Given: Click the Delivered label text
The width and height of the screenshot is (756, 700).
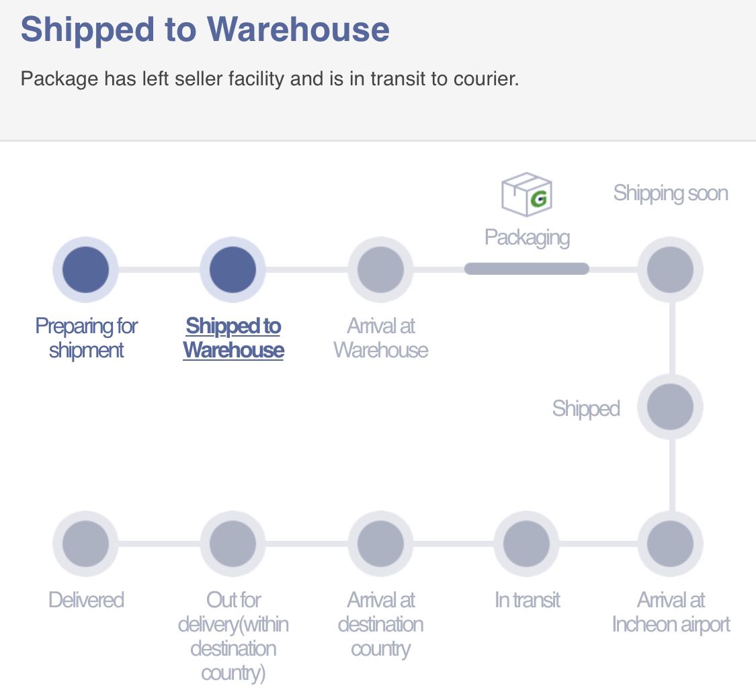Looking at the screenshot, I should [86, 599].
